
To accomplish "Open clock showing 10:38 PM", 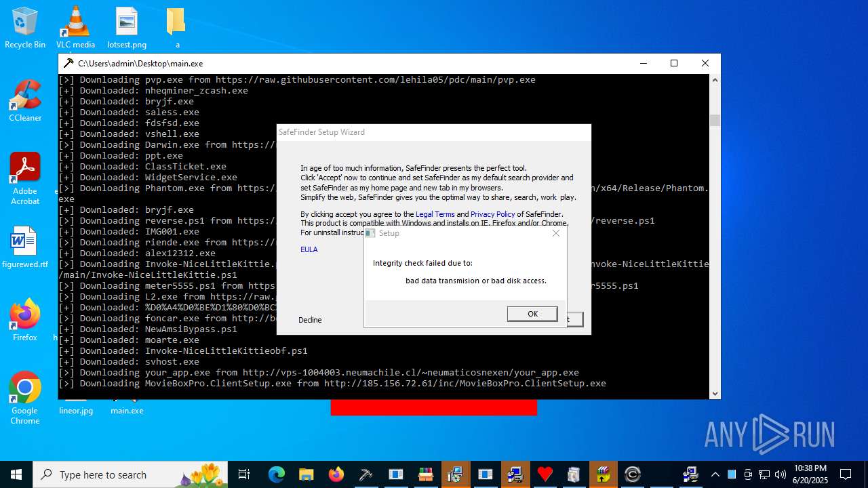I will click(810, 474).
